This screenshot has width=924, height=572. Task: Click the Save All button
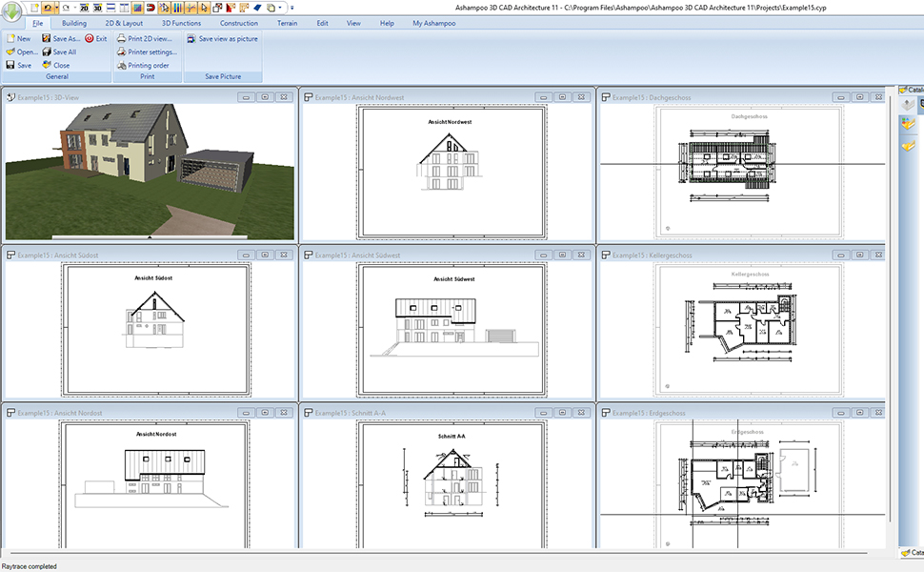pos(64,52)
